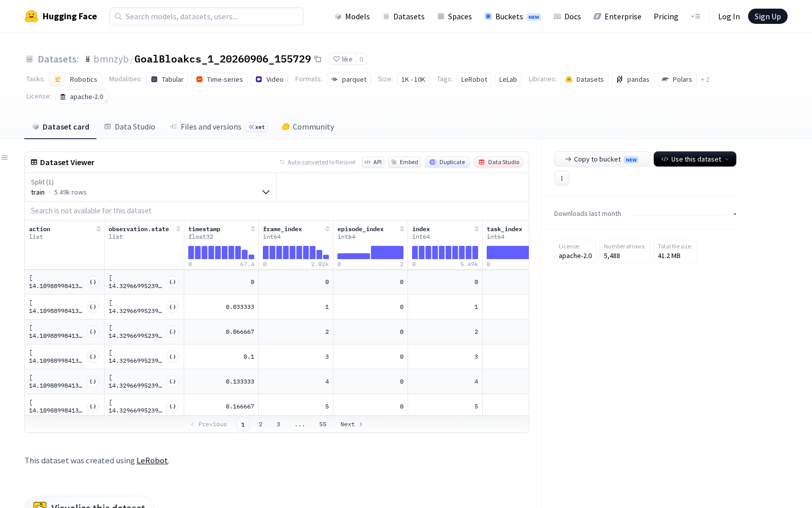Open Buckets in the top navigation
Screen dimensions: 812x508
(x=513, y=16)
